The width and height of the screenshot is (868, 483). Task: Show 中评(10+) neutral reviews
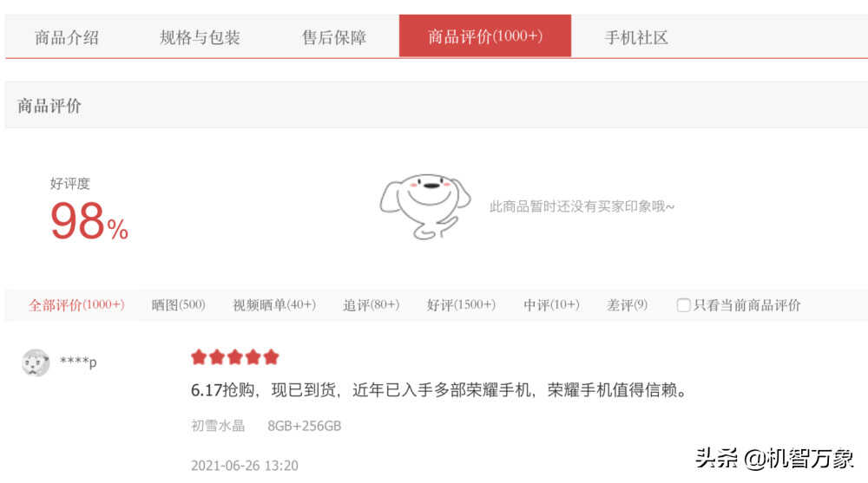[551, 305]
